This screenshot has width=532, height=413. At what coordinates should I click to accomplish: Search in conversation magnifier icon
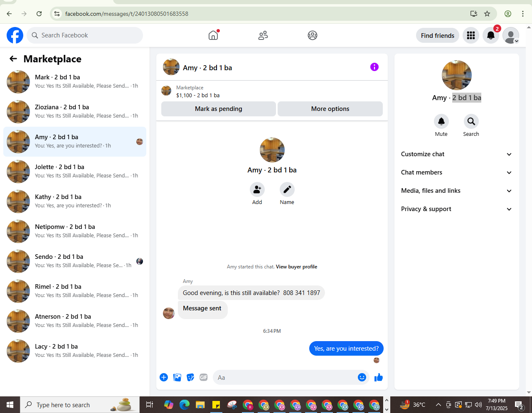(x=471, y=121)
